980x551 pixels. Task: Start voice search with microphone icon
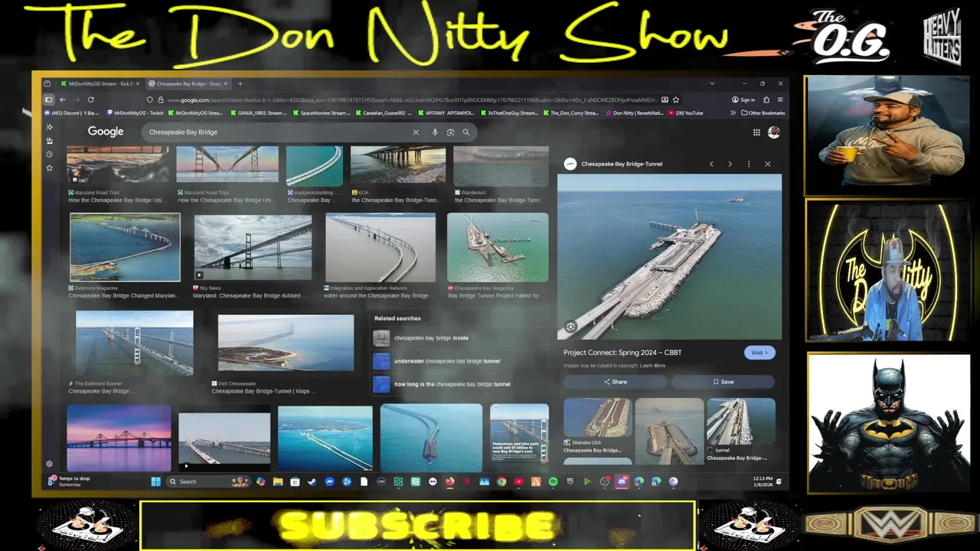(x=435, y=132)
